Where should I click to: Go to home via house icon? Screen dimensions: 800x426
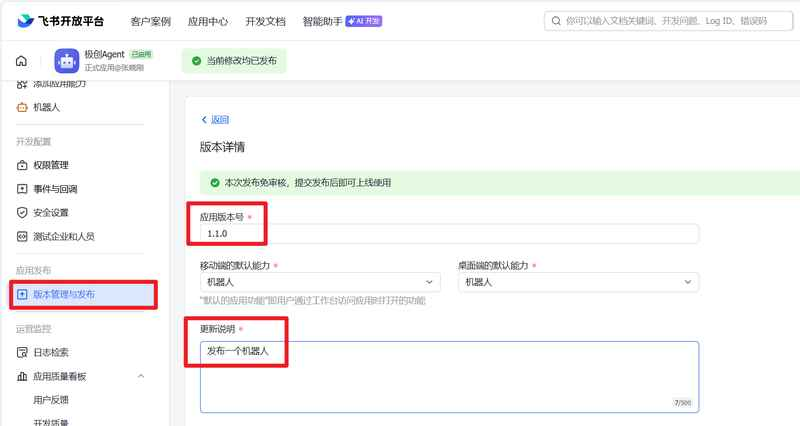pos(21,61)
